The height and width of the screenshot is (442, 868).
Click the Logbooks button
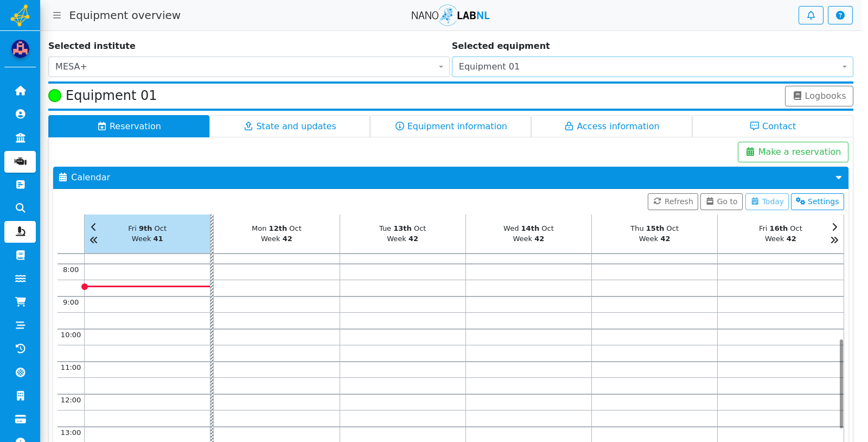point(819,96)
